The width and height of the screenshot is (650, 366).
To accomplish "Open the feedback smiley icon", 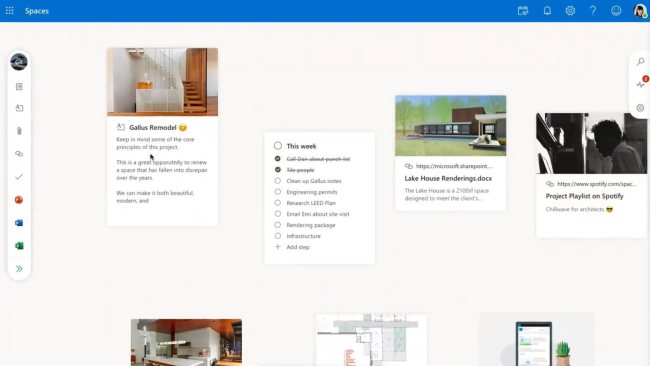I will 616,11.
